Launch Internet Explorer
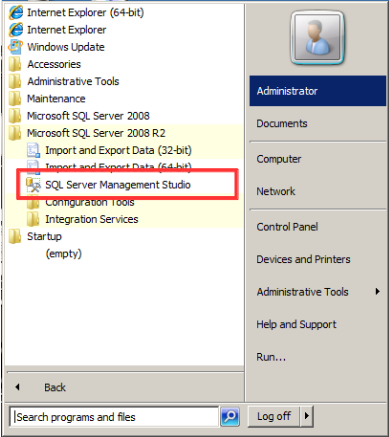The width and height of the screenshot is (389, 437). [x=66, y=30]
